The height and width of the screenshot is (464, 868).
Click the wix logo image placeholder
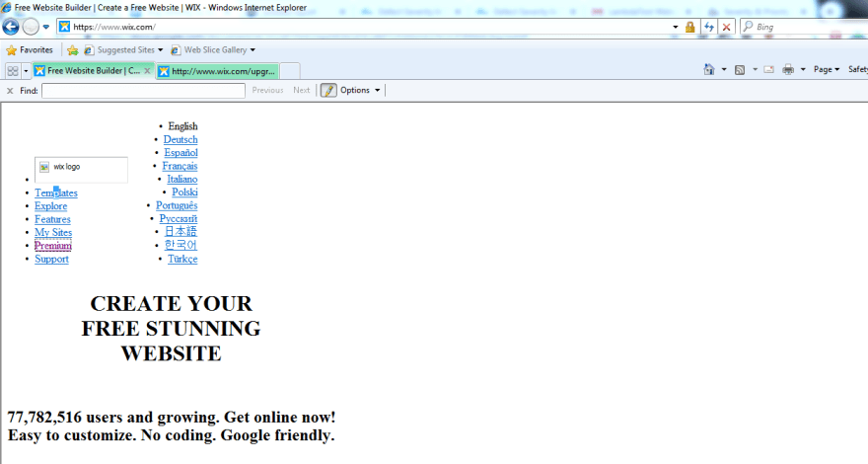81,170
